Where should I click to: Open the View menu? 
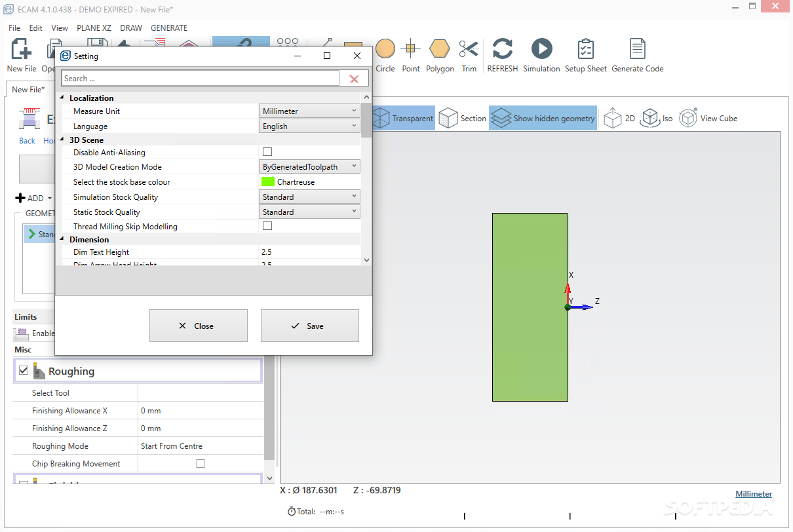pyautogui.click(x=60, y=28)
